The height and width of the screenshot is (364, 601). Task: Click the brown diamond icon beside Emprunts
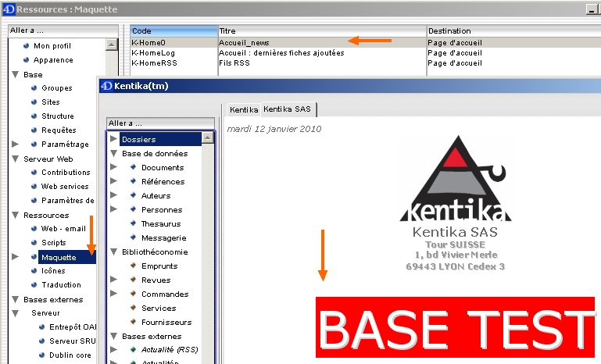click(133, 265)
